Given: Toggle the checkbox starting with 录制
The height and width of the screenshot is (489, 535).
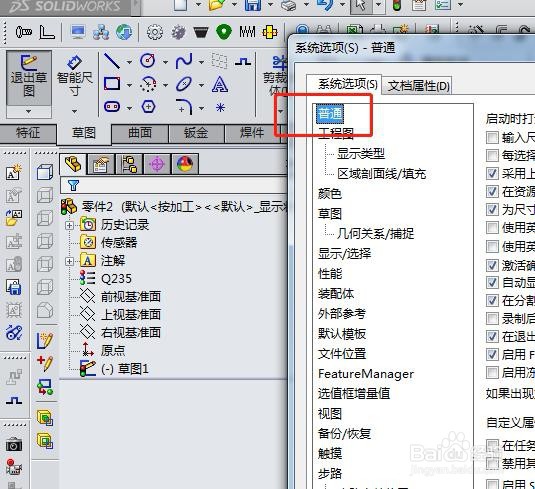Looking at the screenshot, I should tap(492, 318).
